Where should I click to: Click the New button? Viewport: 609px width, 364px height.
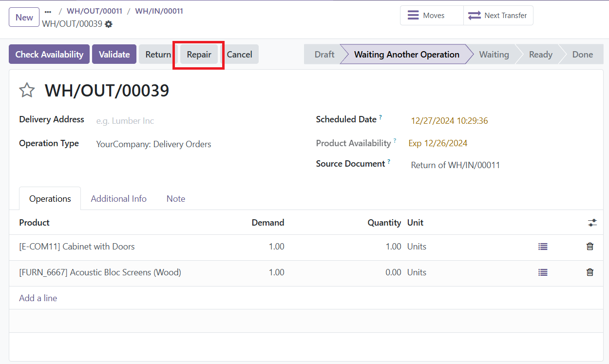click(x=24, y=18)
